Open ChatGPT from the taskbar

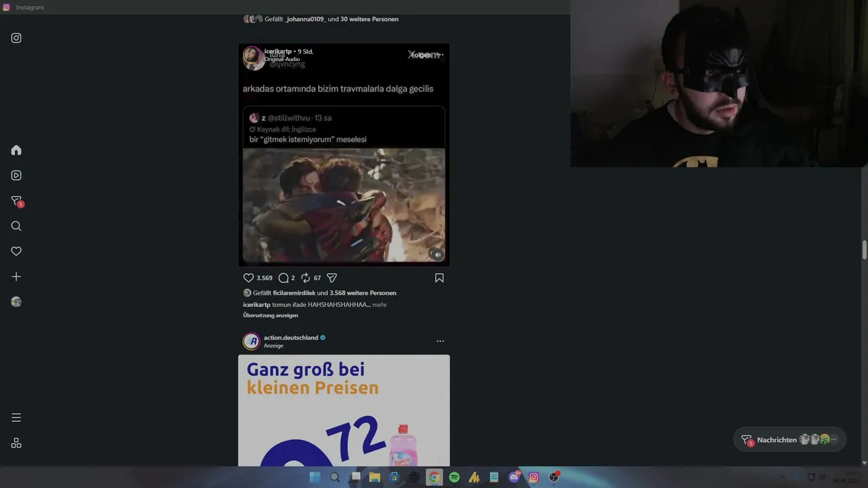pyautogui.click(x=414, y=477)
